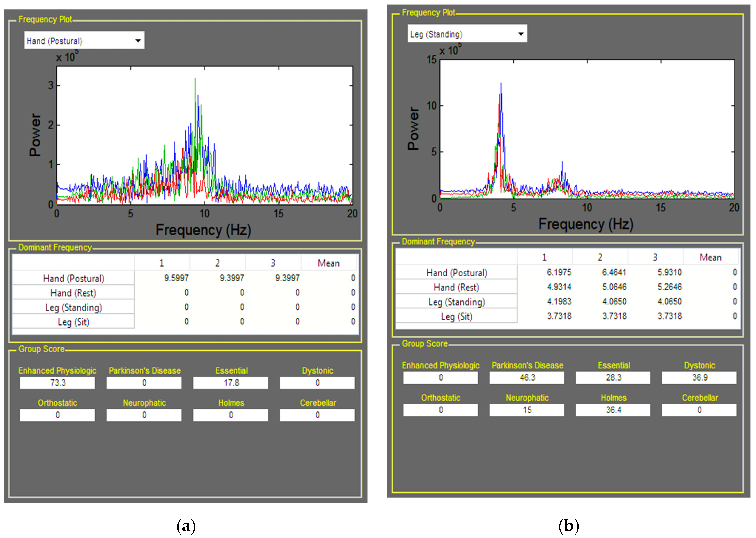Click Essential score field showing 17.8
The width and height of the screenshot is (756, 538).
(231, 383)
